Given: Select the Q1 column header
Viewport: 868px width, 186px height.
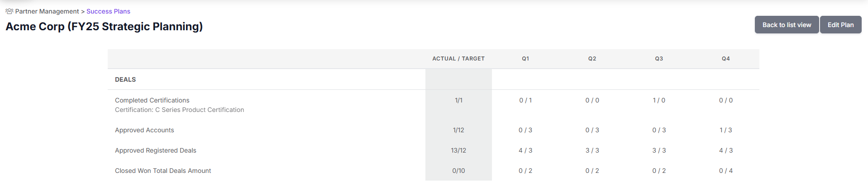Looking at the screenshot, I should (525, 59).
